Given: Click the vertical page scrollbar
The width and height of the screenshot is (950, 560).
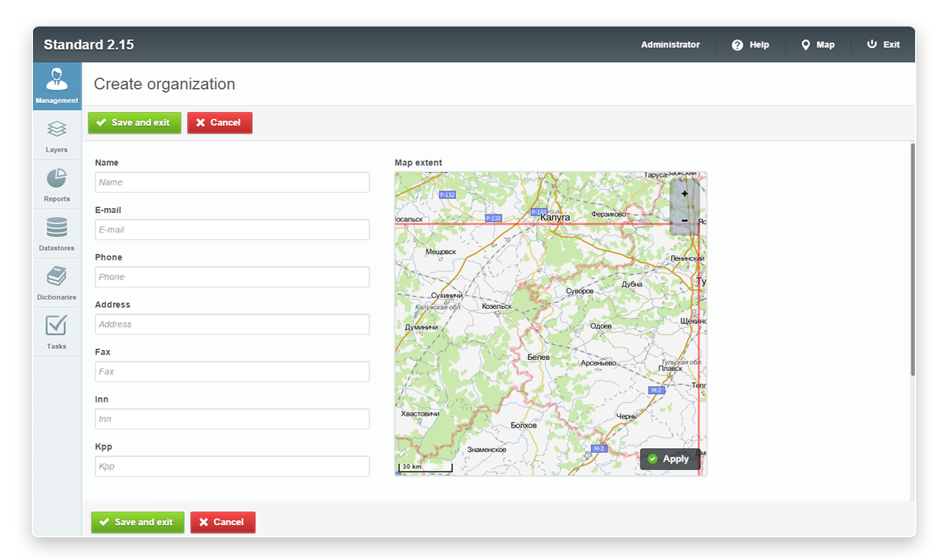Looking at the screenshot, I should 913,258.
